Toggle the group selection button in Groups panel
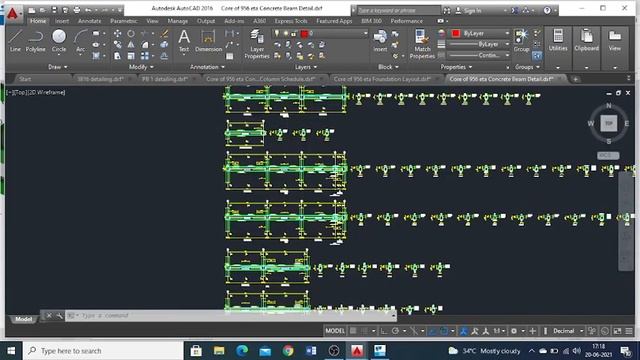The width and height of the screenshot is (640, 360). click(x=537, y=56)
